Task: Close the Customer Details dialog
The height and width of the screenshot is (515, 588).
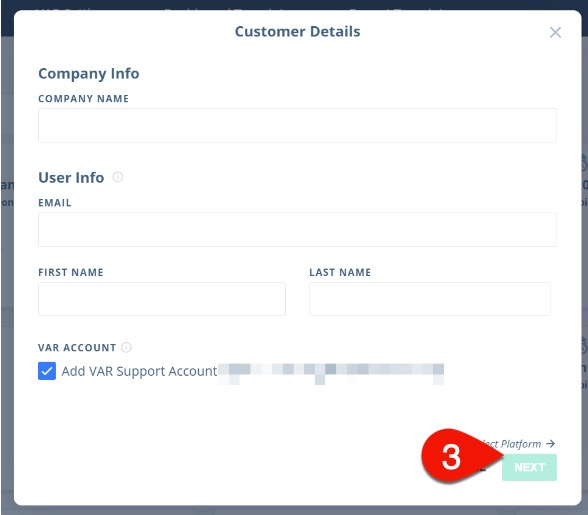Action: point(555,32)
